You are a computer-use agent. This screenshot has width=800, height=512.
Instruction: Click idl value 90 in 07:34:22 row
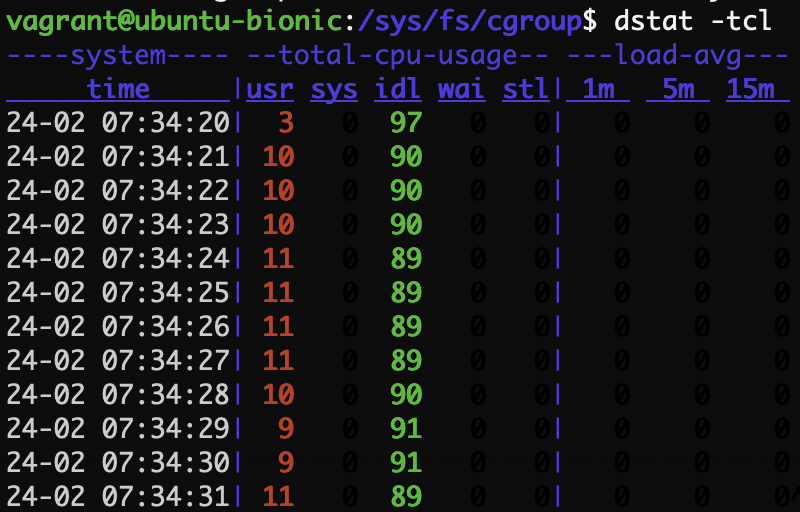coord(406,191)
